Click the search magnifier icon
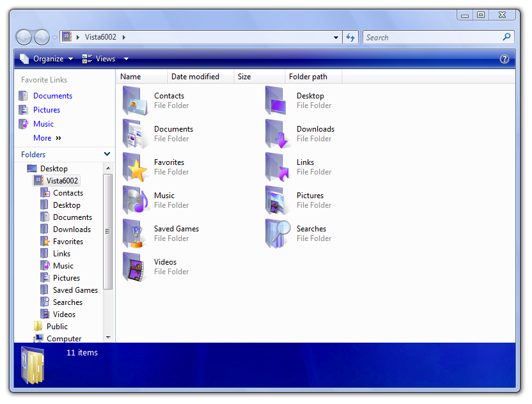 (x=507, y=37)
